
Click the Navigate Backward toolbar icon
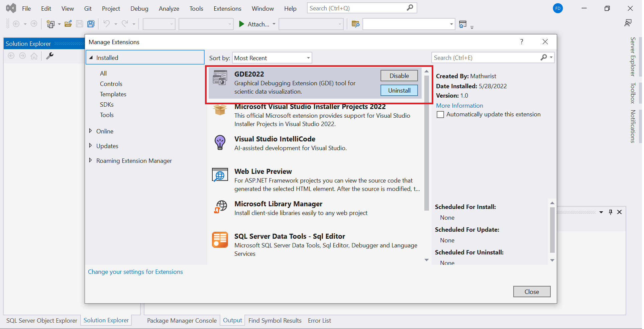click(16, 24)
